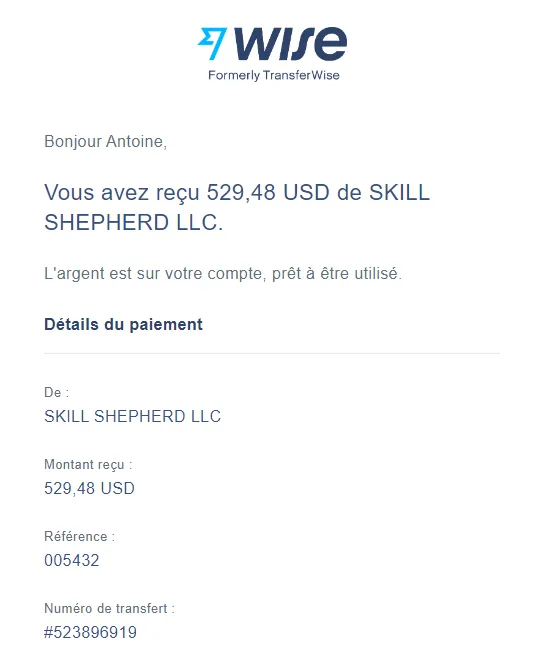Click the word Antoine in the greeting
Viewport: 535px width, 666px height.
pyautogui.click(x=136, y=142)
